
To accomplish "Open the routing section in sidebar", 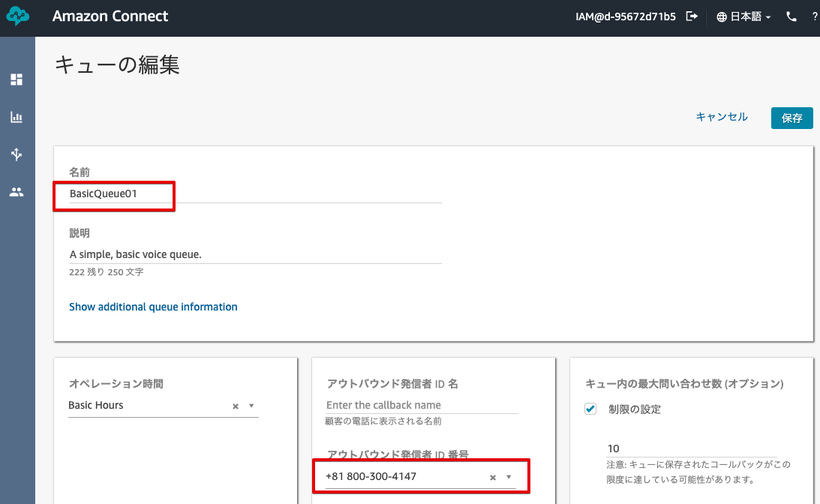I will pyautogui.click(x=17, y=154).
